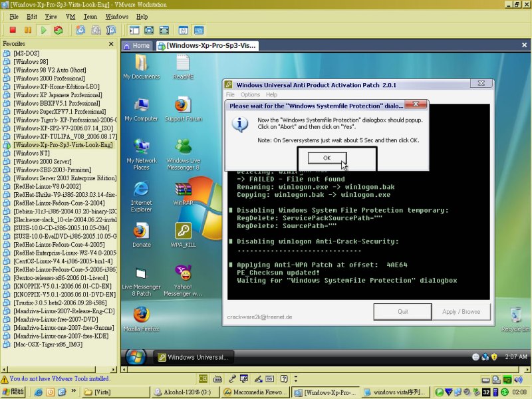Select [Windows 2000 Professional] favorite
This screenshot has width=532, height=399.
click(49, 78)
